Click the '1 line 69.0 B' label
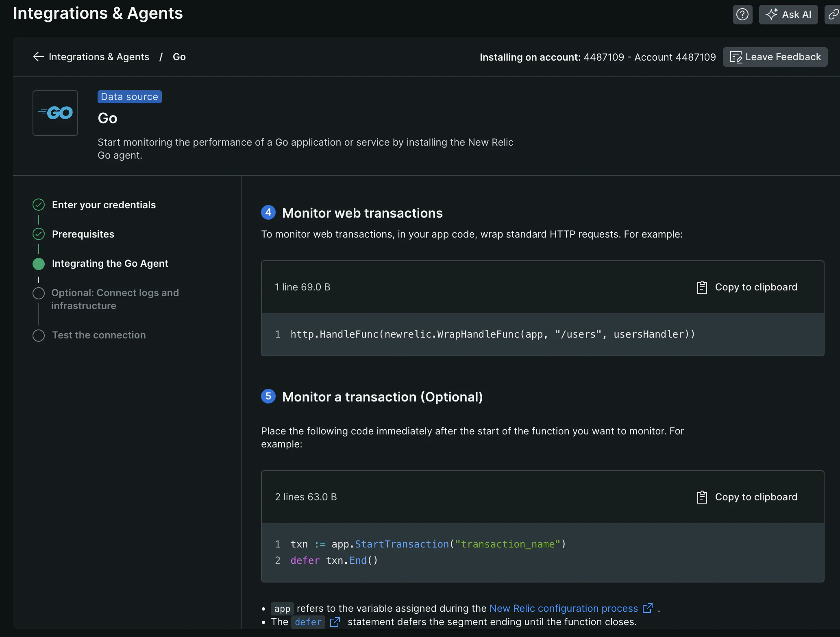This screenshot has height=637, width=840. [x=302, y=287]
